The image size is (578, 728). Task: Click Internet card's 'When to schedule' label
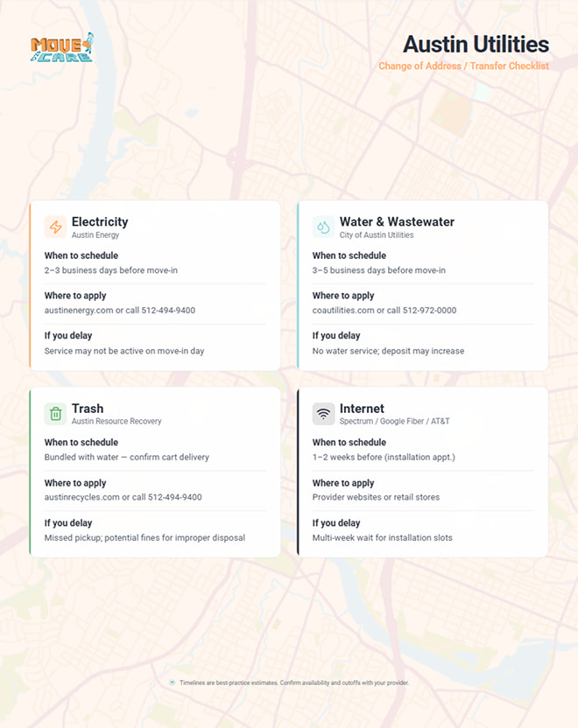(349, 443)
